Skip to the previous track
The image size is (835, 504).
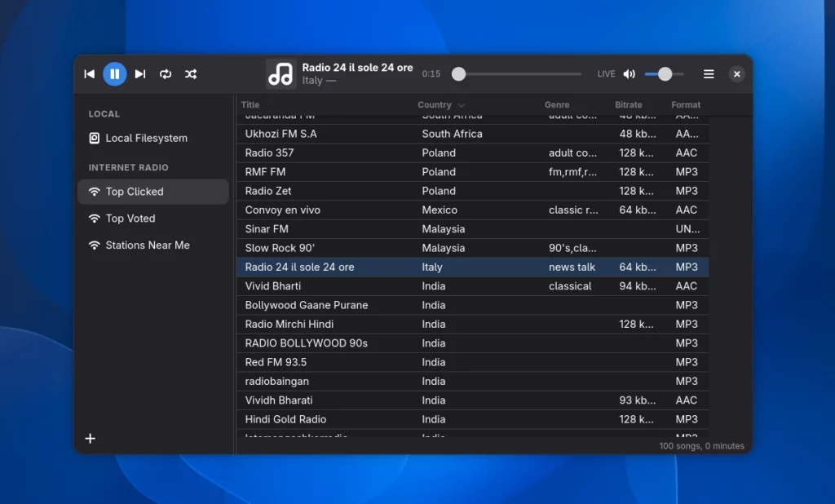pos(90,74)
